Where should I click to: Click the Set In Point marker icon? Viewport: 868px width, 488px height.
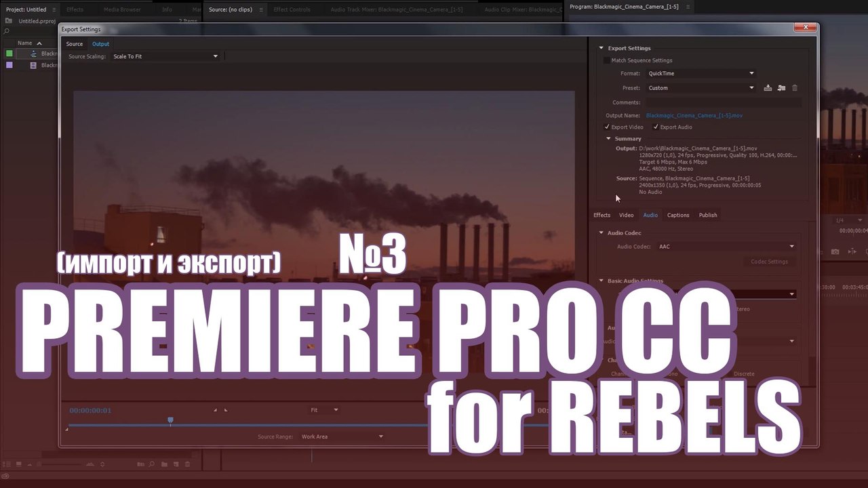(216, 410)
